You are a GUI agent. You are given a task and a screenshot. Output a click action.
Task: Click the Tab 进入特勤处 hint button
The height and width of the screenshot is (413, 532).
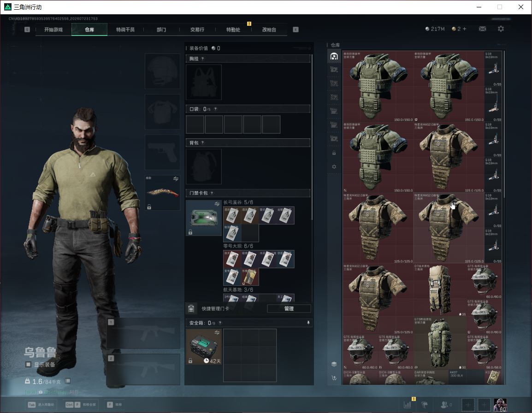(x=41, y=405)
